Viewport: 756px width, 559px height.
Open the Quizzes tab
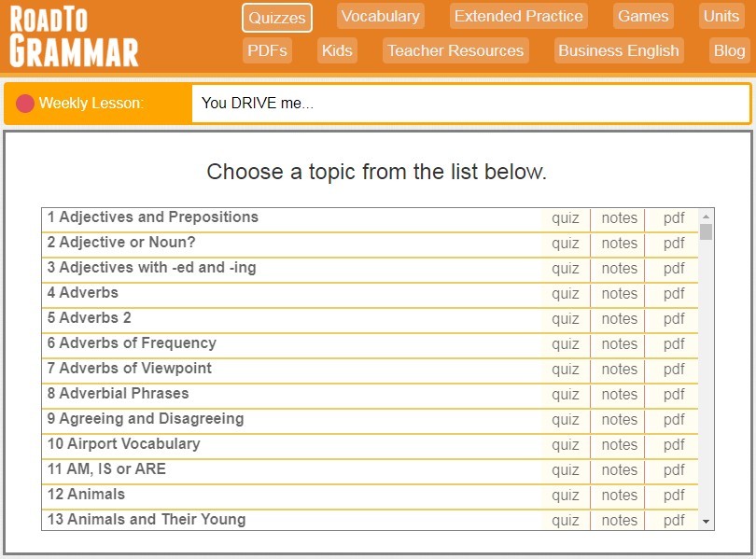click(x=276, y=16)
